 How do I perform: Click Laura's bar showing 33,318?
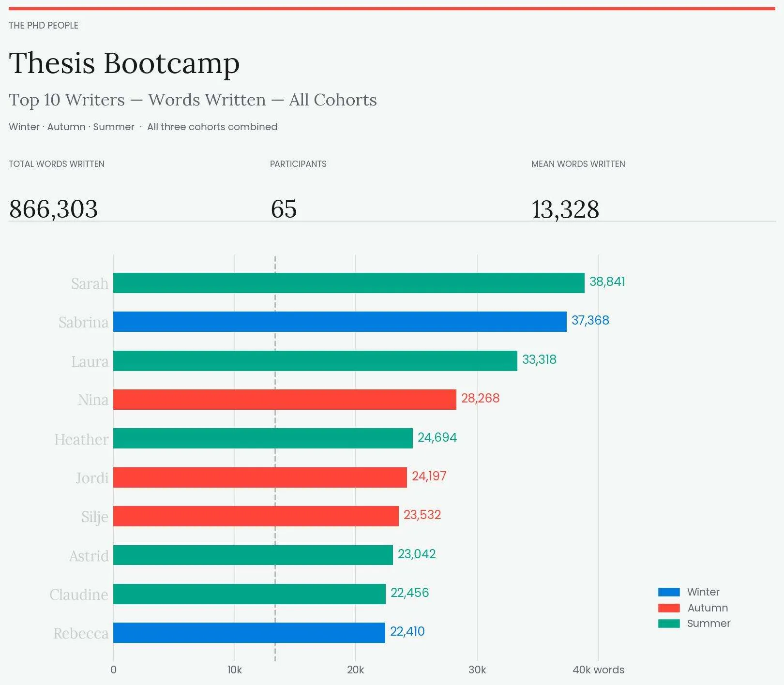315,361
